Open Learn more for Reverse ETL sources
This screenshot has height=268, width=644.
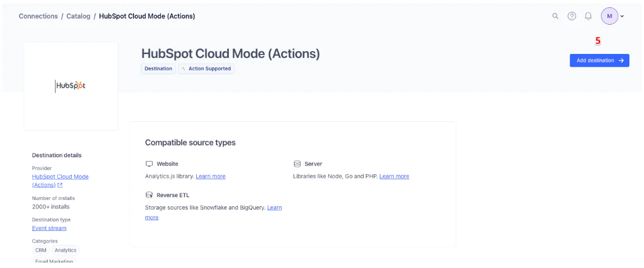pos(214,212)
